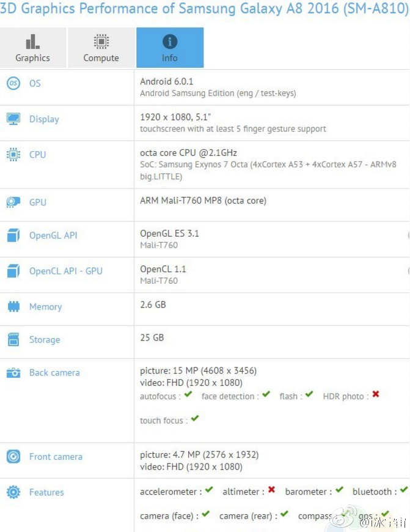Switch to the Compute tab
Viewport: 410px width, 532px height.
click(101, 48)
